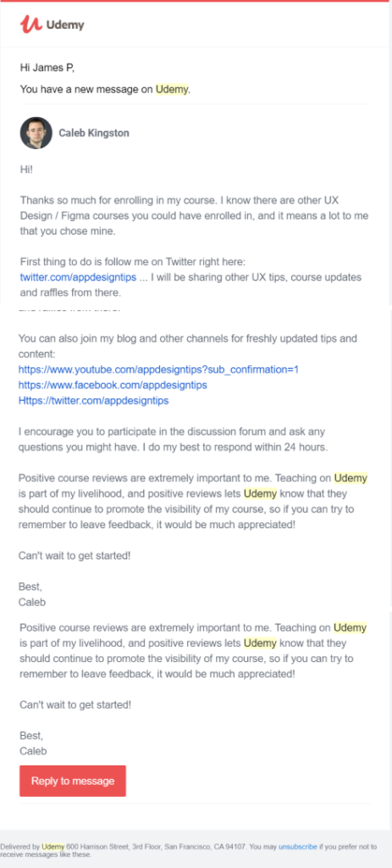Click the discussion forum encouragement paragraph
The image size is (392, 868).
pos(173,440)
